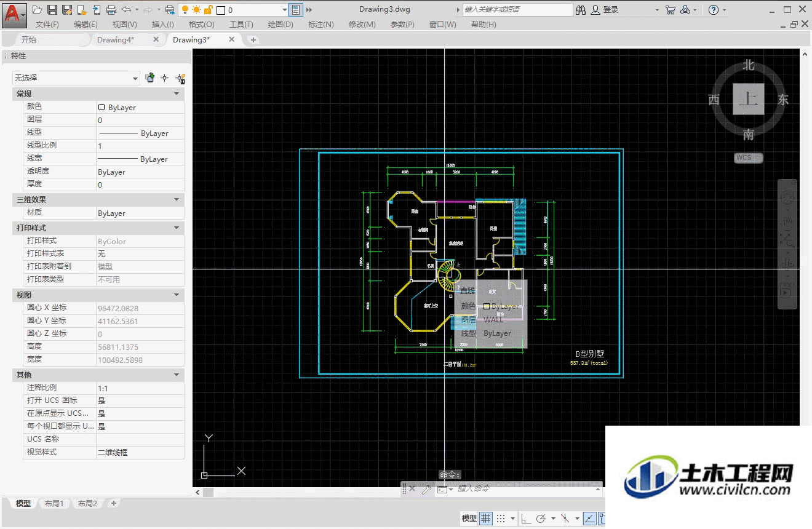Click the 注释比例 1:1 value
812x529 pixels.
(x=140, y=388)
